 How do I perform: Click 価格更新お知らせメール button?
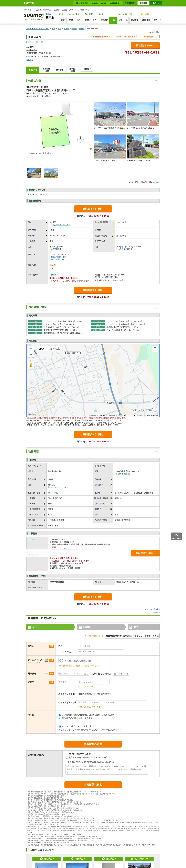pos(102,37)
